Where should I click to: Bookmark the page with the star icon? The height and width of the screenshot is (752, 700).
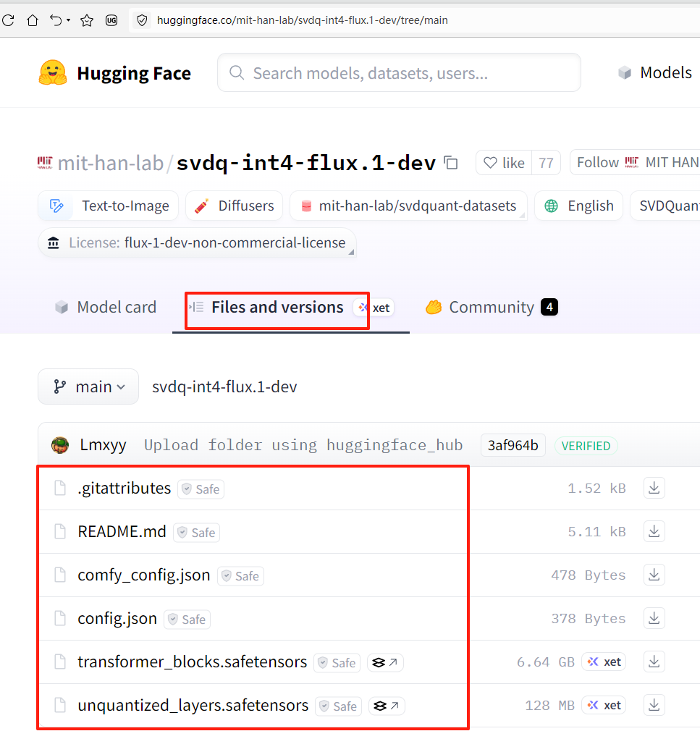87,20
